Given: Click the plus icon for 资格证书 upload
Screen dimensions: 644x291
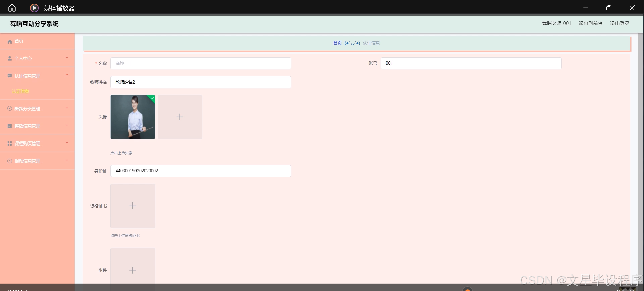Looking at the screenshot, I should [133, 206].
